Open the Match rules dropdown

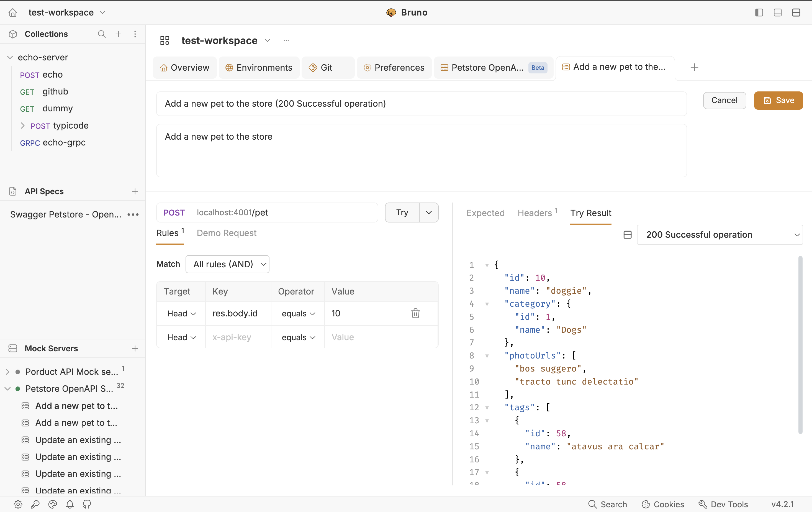pos(227,264)
